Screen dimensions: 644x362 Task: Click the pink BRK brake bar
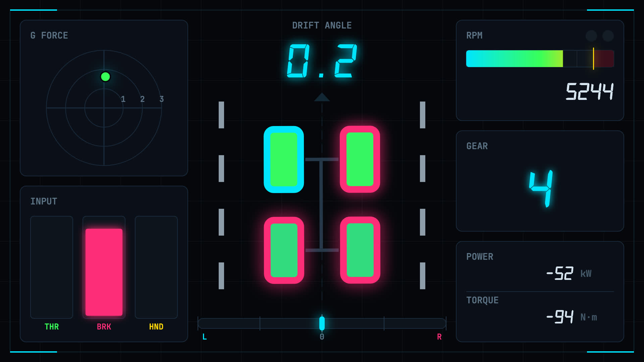104,272
